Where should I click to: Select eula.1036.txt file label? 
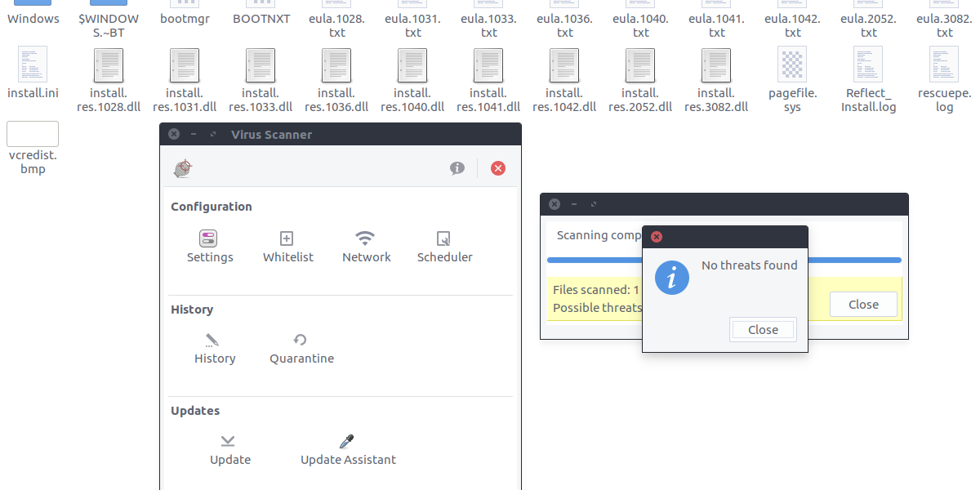point(564,25)
